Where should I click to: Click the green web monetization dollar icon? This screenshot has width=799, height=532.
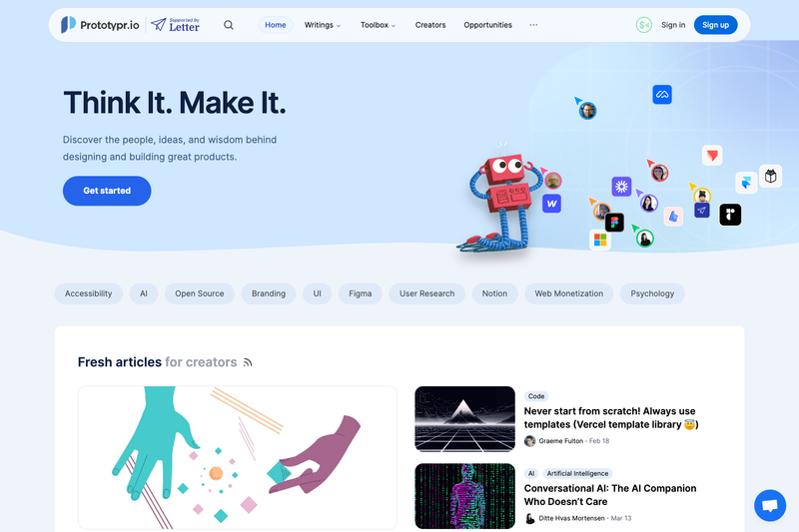(643, 25)
